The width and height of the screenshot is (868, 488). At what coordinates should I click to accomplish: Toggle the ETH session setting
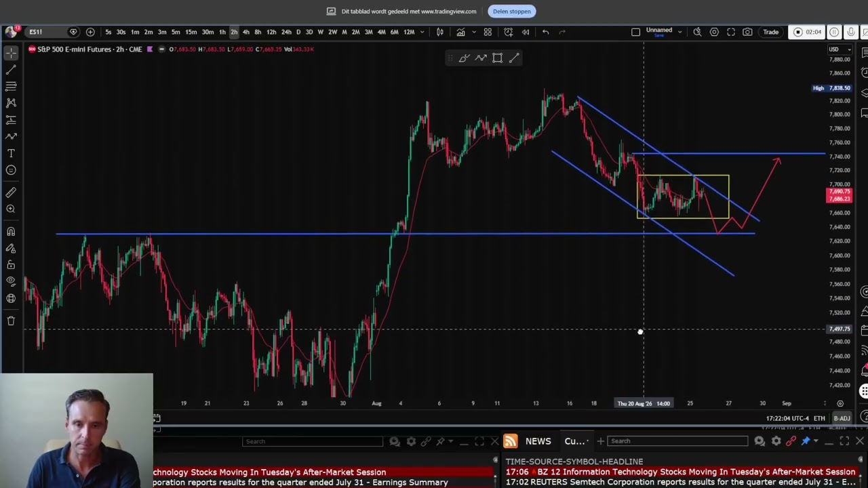point(819,418)
